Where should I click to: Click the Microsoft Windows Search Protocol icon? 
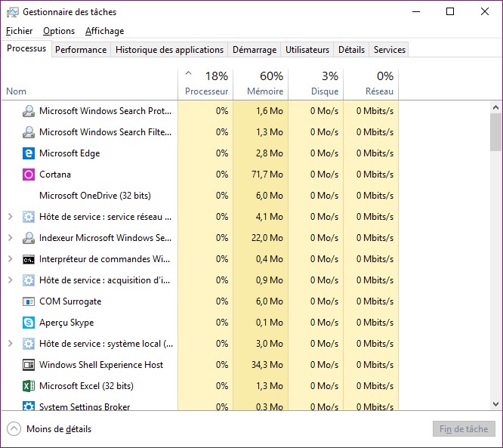[29, 111]
